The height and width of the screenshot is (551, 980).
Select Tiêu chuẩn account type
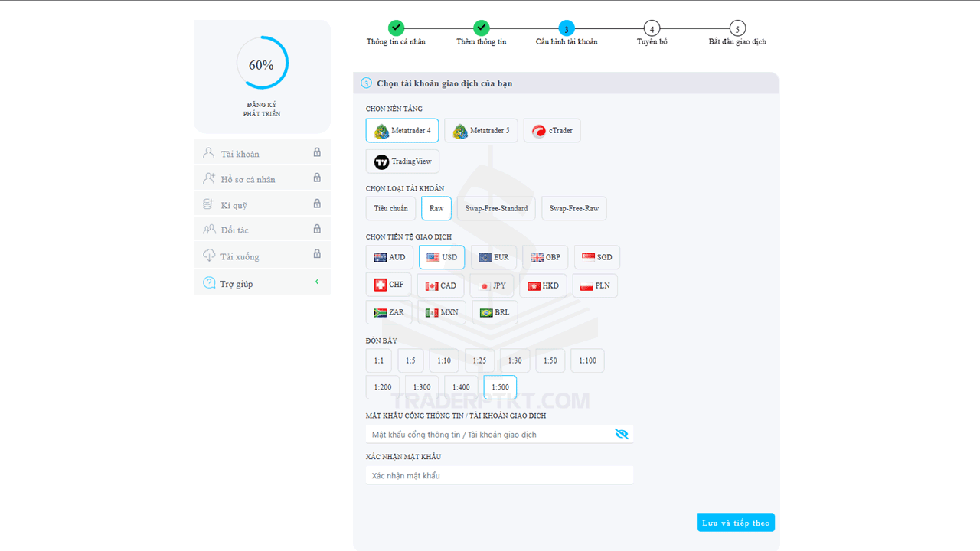coord(390,208)
